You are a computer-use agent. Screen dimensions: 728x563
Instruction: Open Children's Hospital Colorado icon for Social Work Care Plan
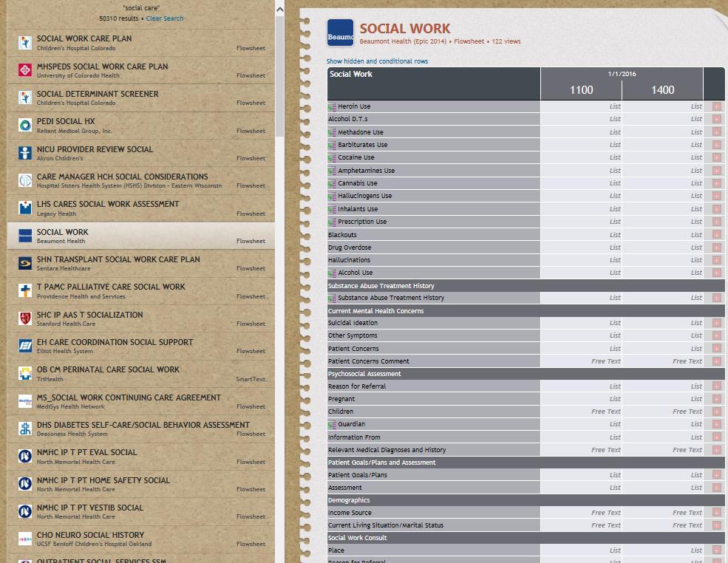click(25, 43)
